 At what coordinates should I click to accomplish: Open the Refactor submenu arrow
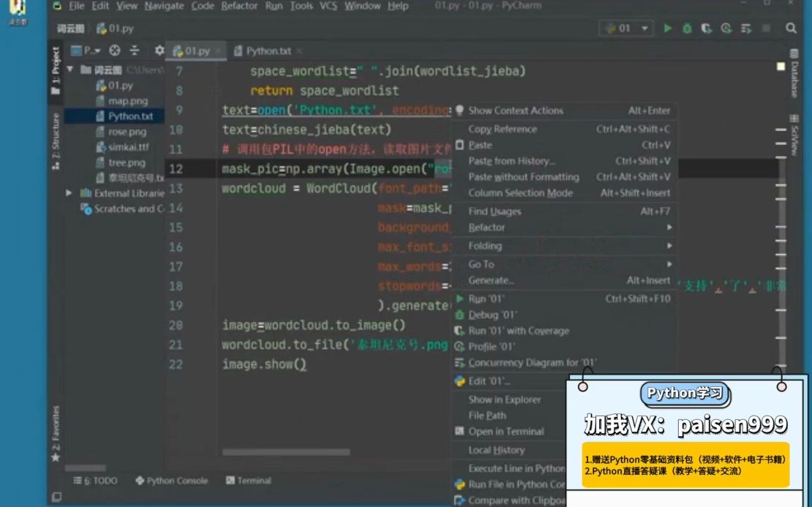(x=669, y=227)
